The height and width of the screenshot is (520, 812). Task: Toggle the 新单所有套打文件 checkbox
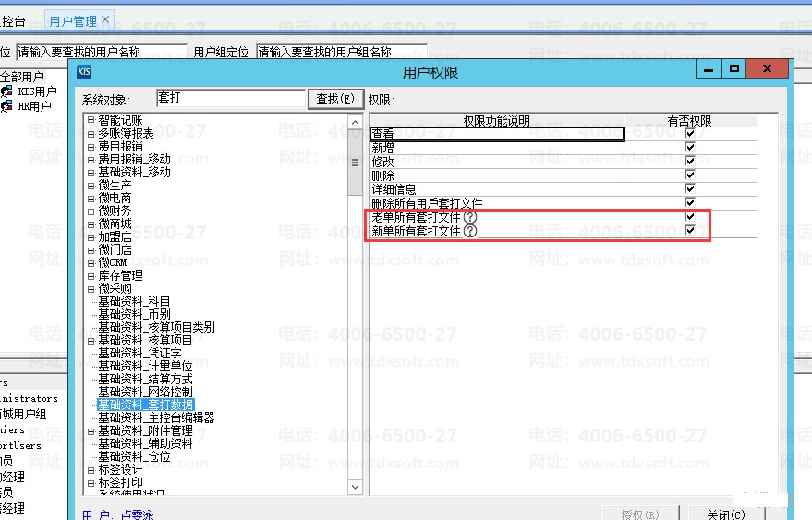click(x=690, y=231)
